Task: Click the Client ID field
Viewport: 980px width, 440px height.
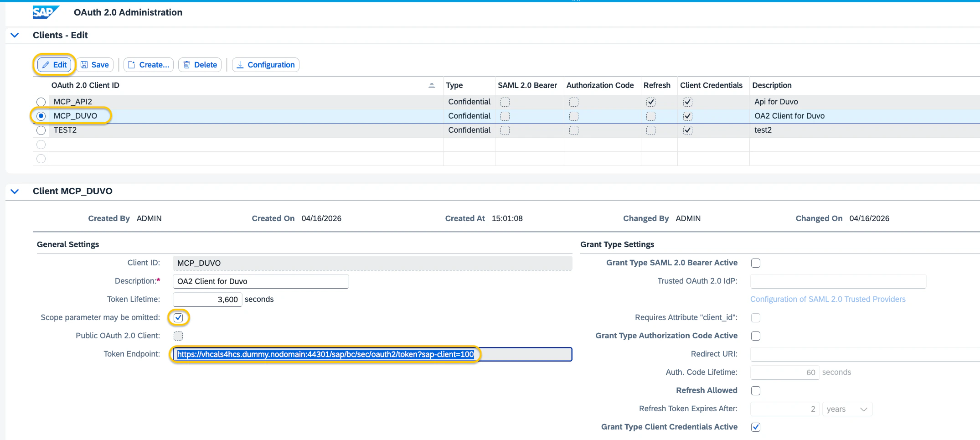Action: pos(372,263)
